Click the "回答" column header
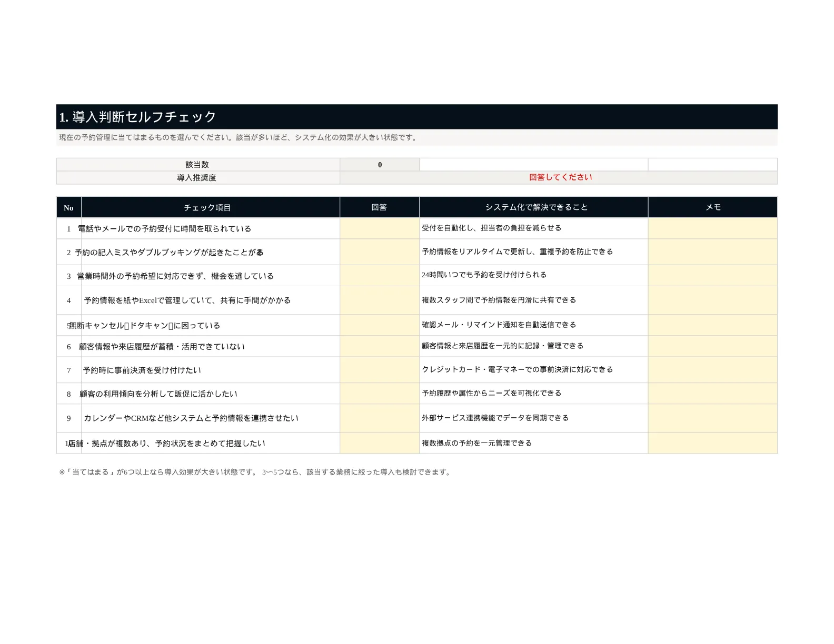 tap(380, 207)
